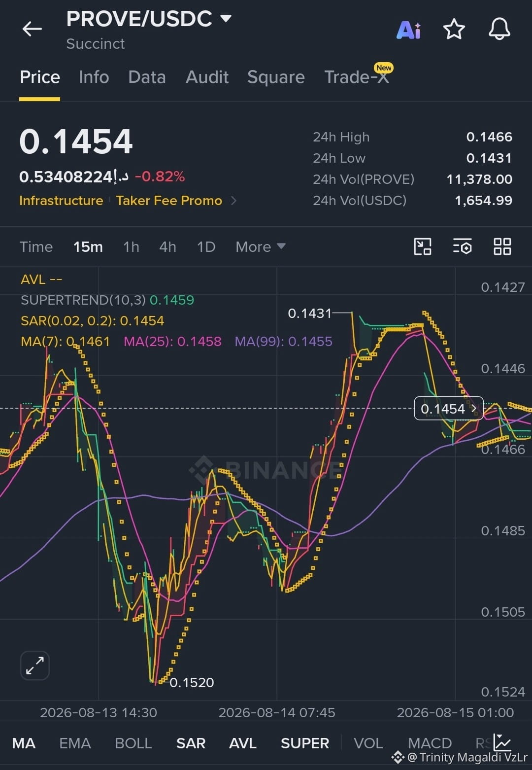Toggle the EMA indicator

pyautogui.click(x=75, y=743)
